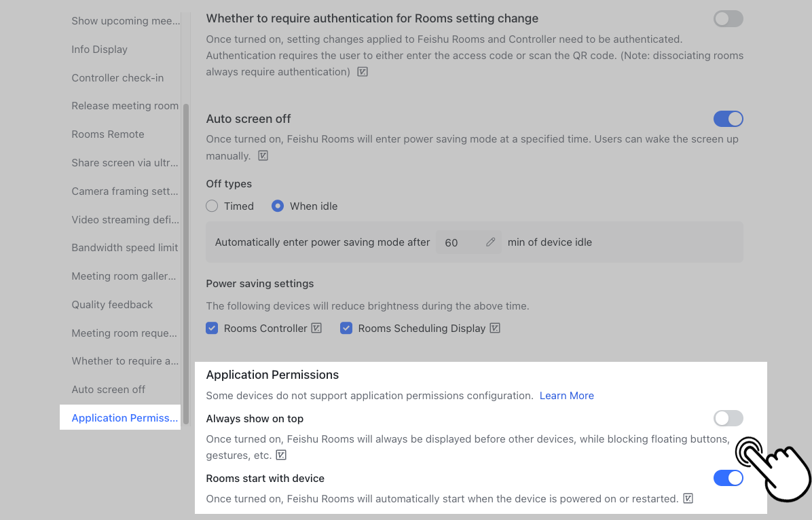Open Info Display settings in sidebar
This screenshot has height=520, width=812.
[99, 49]
